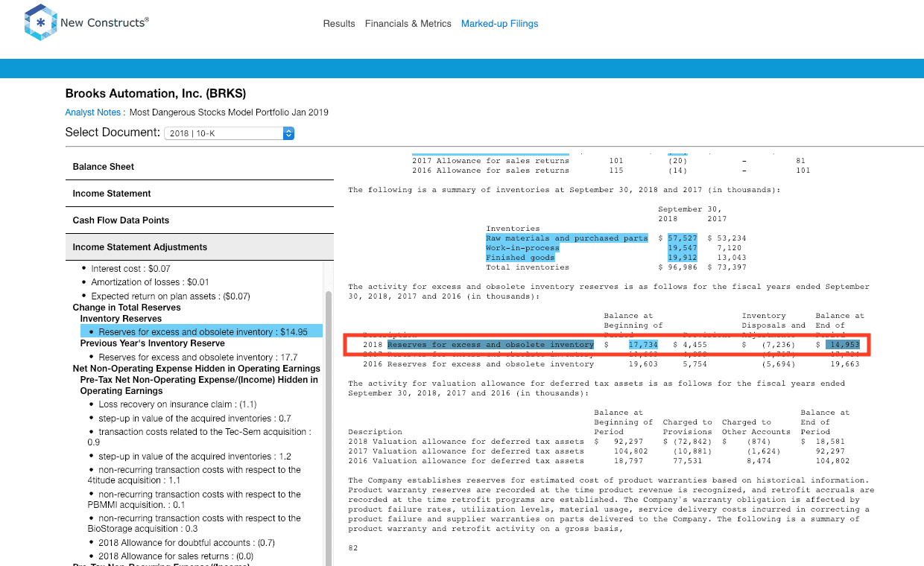
Task: Click page number 82
Action: [x=353, y=548]
